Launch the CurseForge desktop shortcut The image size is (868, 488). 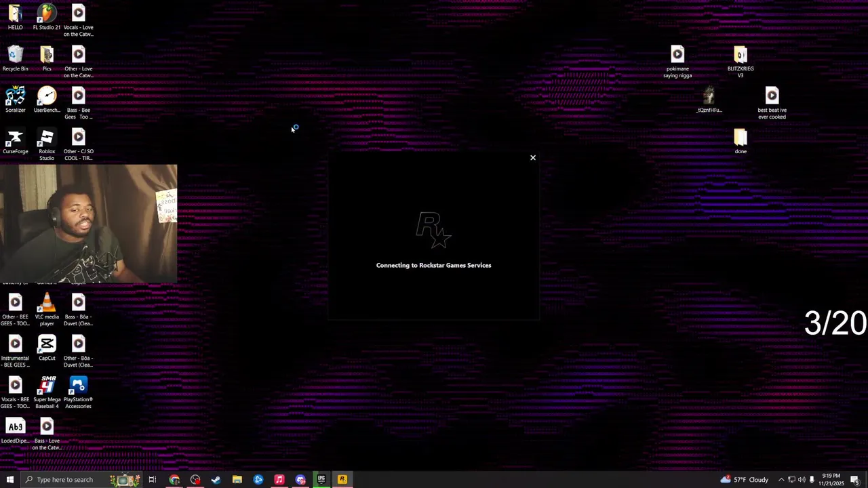tap(15, 142)
